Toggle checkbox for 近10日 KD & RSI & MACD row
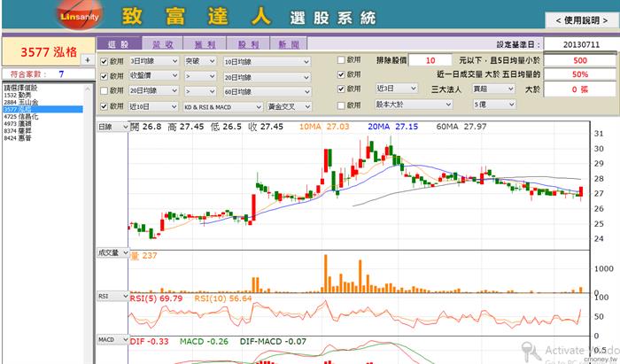Image resolution: width=620 pixels, height=364 pixels. pos(104,106)
